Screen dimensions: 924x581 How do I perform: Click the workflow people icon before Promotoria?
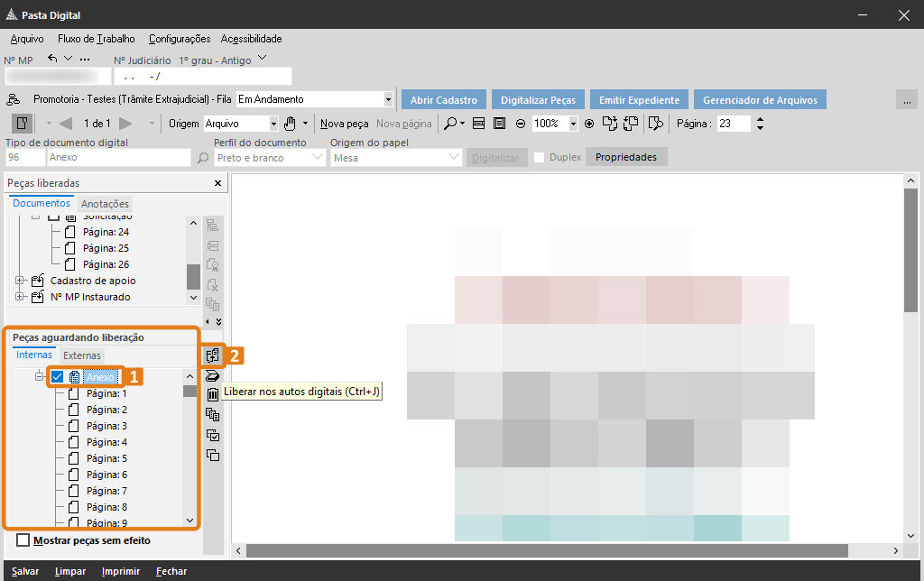13,99
